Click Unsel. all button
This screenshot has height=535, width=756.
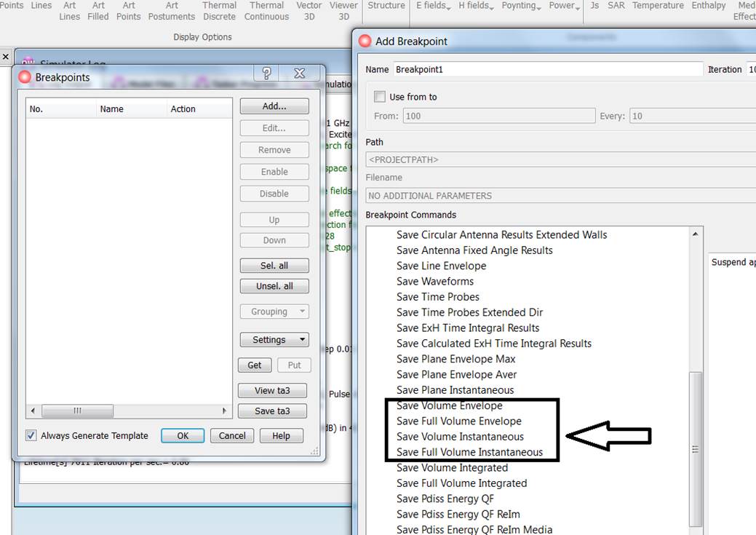[x=274, y=286]
